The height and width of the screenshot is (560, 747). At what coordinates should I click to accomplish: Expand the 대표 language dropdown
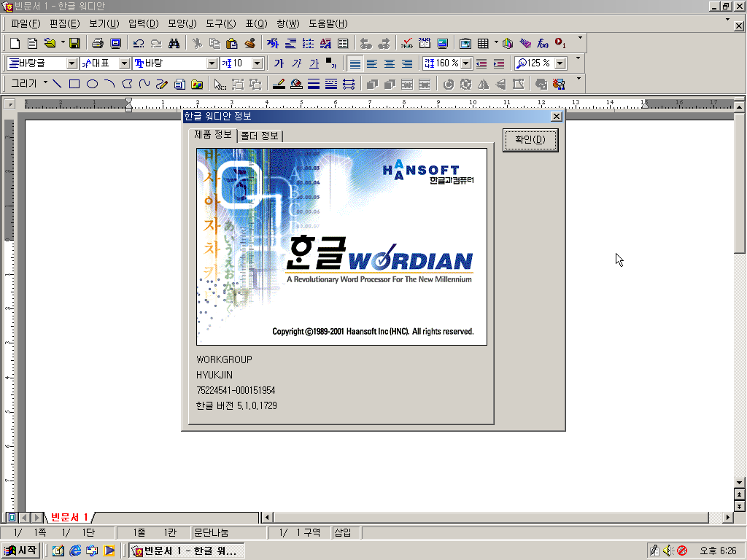124,63
